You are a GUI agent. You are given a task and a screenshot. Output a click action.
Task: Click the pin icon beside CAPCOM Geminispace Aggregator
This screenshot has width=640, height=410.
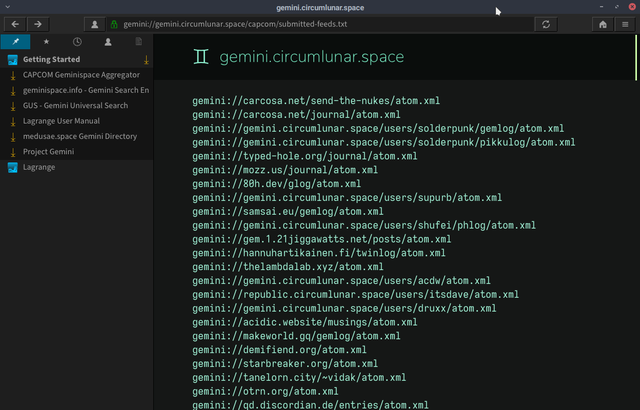point(13,75)
